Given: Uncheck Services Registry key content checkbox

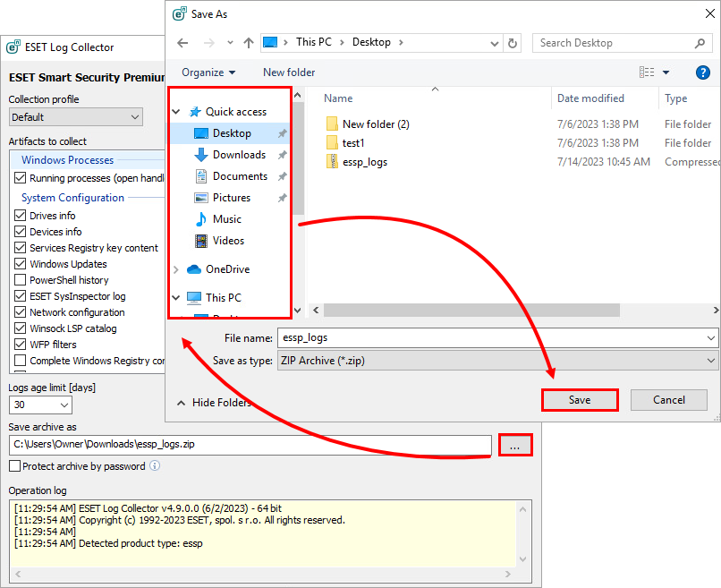Looking at the screenshot, I should coord(21,248).
